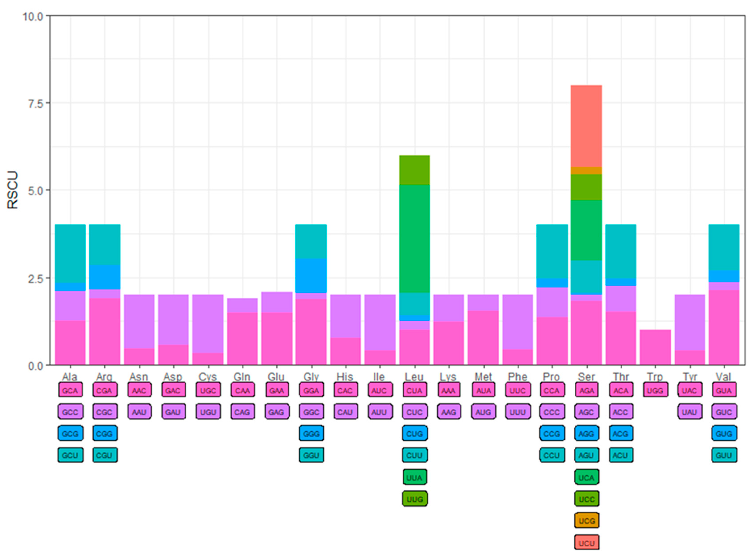
Task: Click the pink GUA segment in Val bar
Action: (724, 327)
